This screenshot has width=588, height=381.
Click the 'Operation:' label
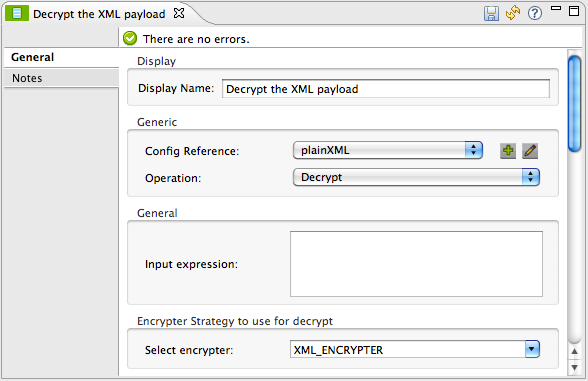click(173, 178)
